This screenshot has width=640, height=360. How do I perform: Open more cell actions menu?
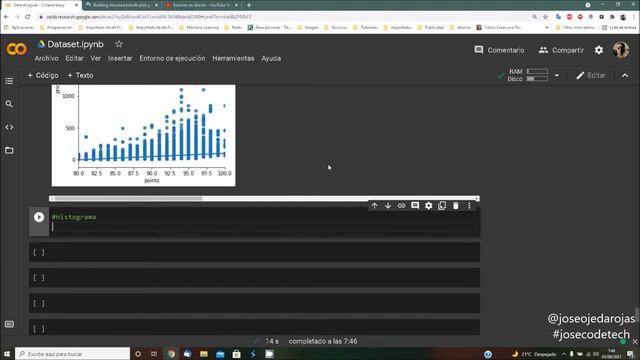pos(469,206)
